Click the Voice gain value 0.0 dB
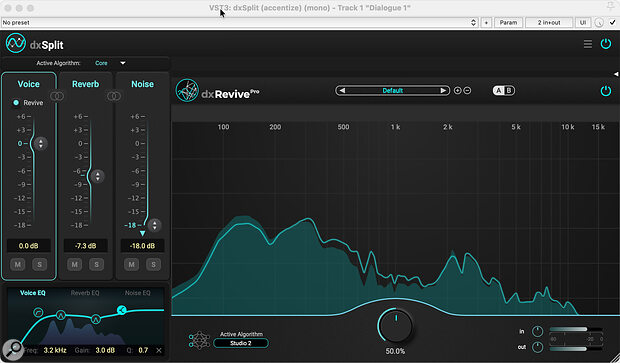The width and height of the screenshot is (620, 363). pyautogui.click(x=28, y=246)
